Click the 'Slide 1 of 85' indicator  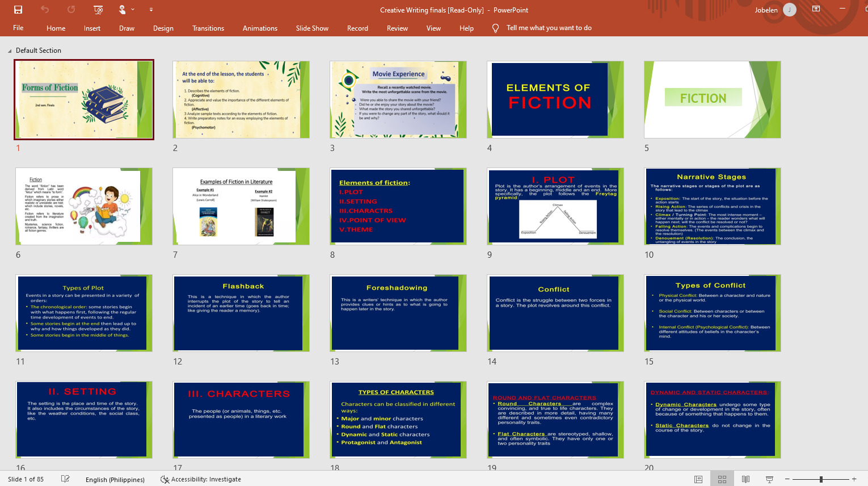point(26,479)
